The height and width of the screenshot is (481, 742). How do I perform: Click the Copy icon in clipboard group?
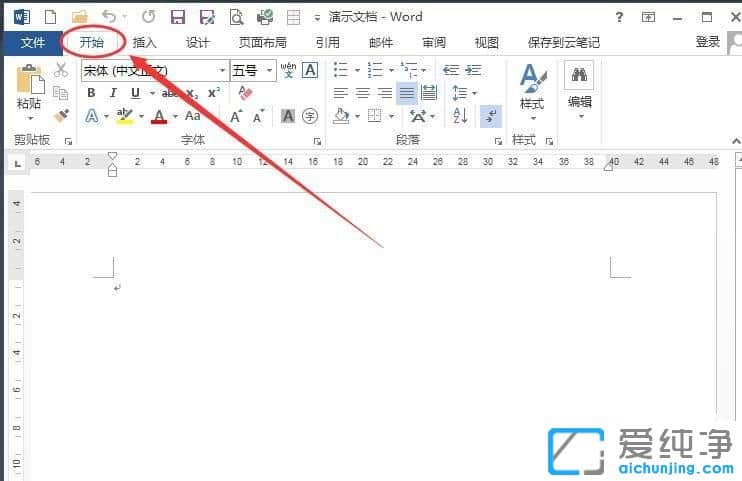click(60, 93)
